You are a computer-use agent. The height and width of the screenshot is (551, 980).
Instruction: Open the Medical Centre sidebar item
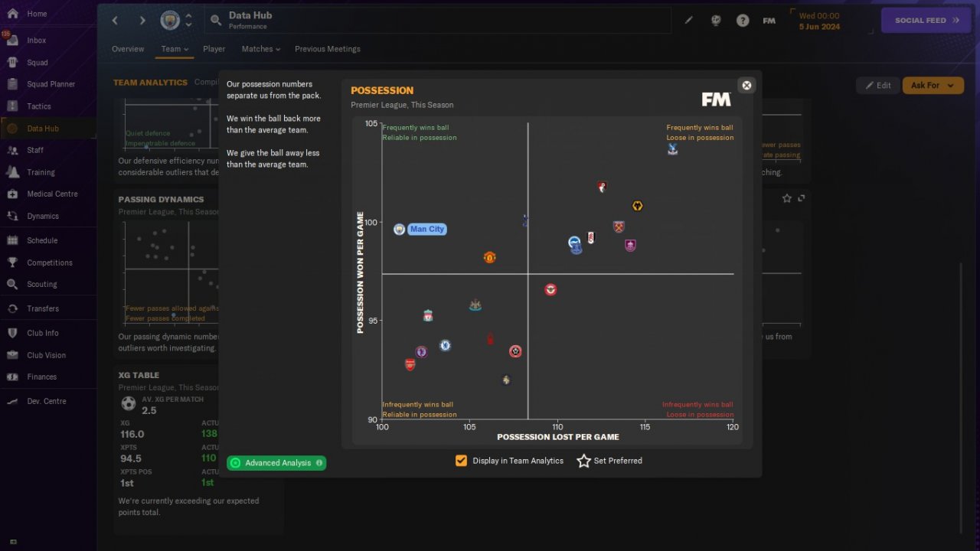pos(52,194)
